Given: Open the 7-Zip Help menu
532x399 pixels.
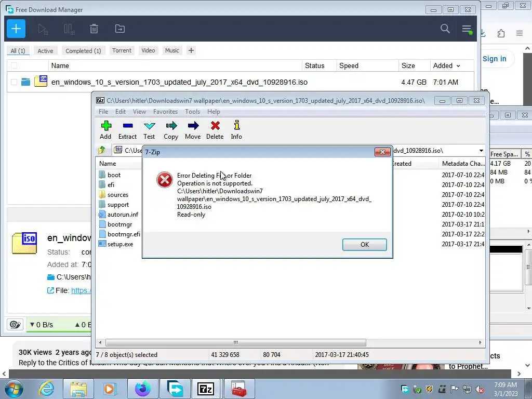Looking at the screenshot, I should pos(214,112).
